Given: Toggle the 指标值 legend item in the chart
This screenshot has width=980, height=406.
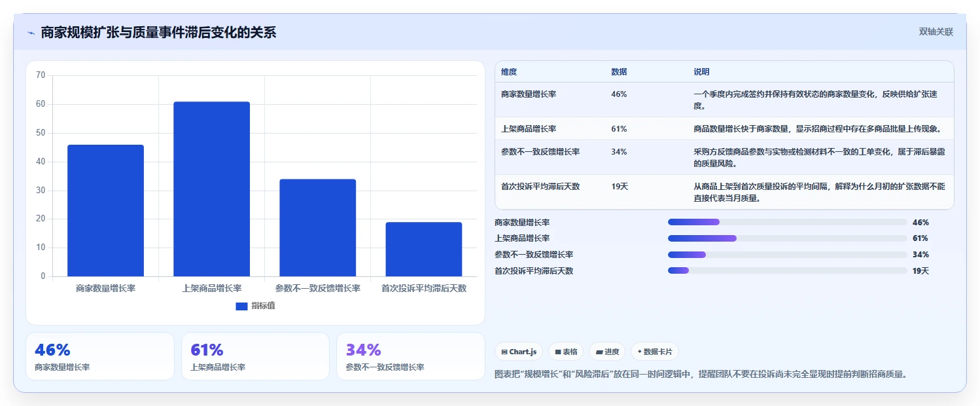Looking at the screenshot, I should pyautogui.click(x=255, y=306).
